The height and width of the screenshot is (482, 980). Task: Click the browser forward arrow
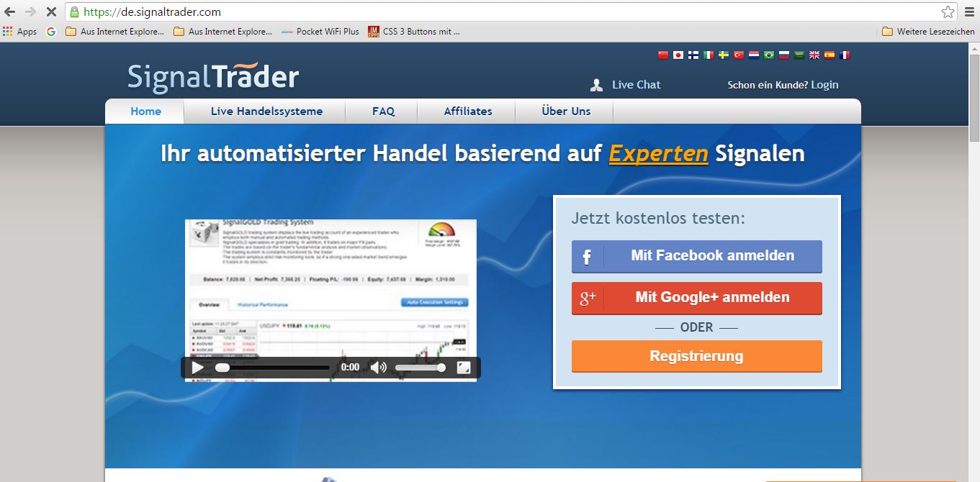point(30,12)
